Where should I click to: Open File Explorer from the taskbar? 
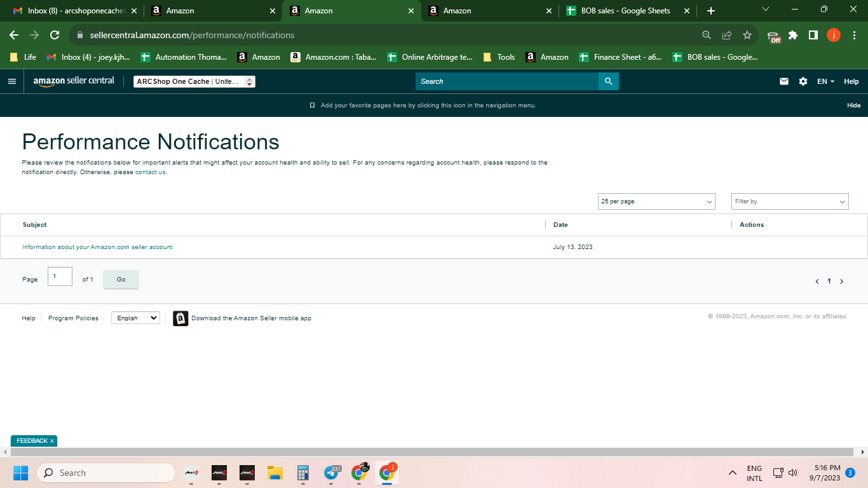pyautogui.click(x=275, y=473)
